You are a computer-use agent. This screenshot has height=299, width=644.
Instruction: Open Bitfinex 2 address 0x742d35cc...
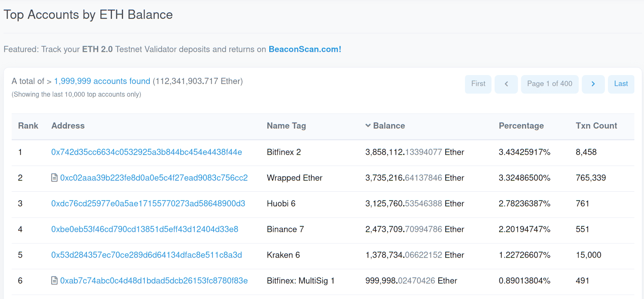click(147, 152)
